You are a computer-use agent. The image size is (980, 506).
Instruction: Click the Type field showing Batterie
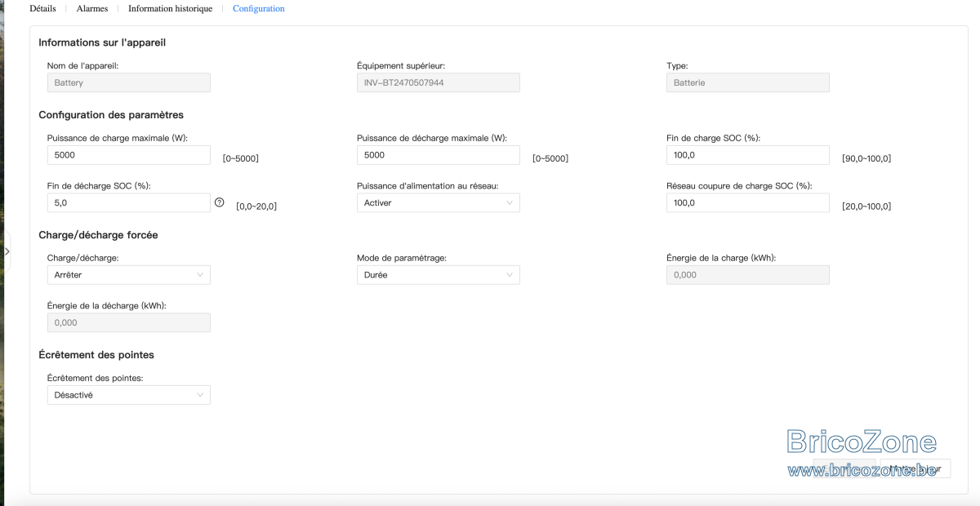748,82
